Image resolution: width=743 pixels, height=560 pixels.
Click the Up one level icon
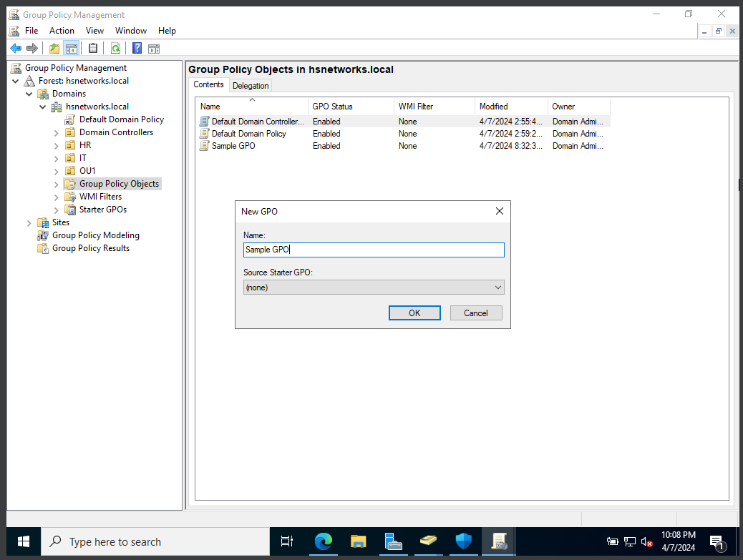(x=54, y=48)
